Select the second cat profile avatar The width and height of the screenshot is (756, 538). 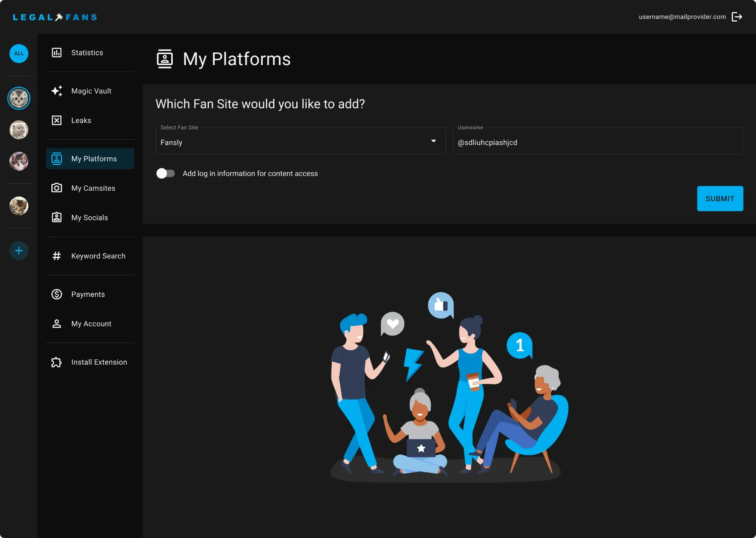click(x=19, y=130)
